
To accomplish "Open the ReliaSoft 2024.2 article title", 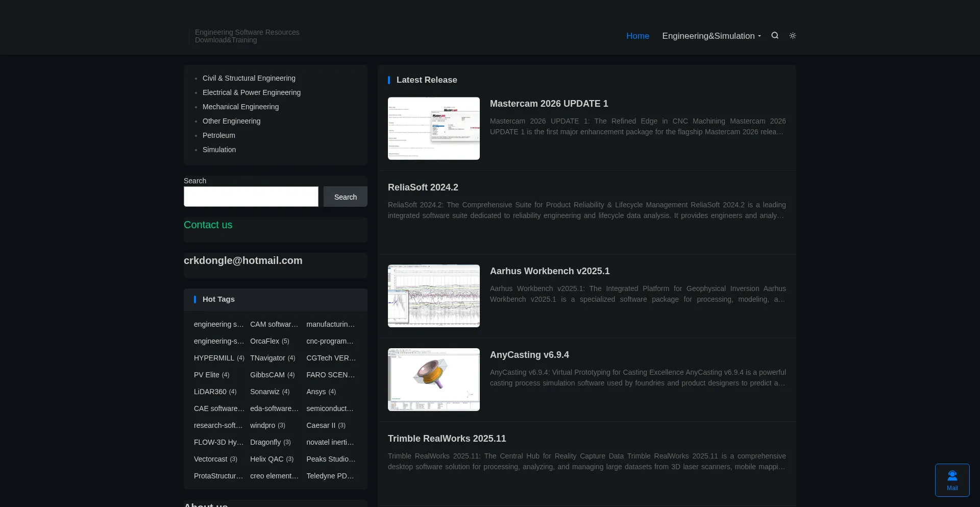I will 423,187.
